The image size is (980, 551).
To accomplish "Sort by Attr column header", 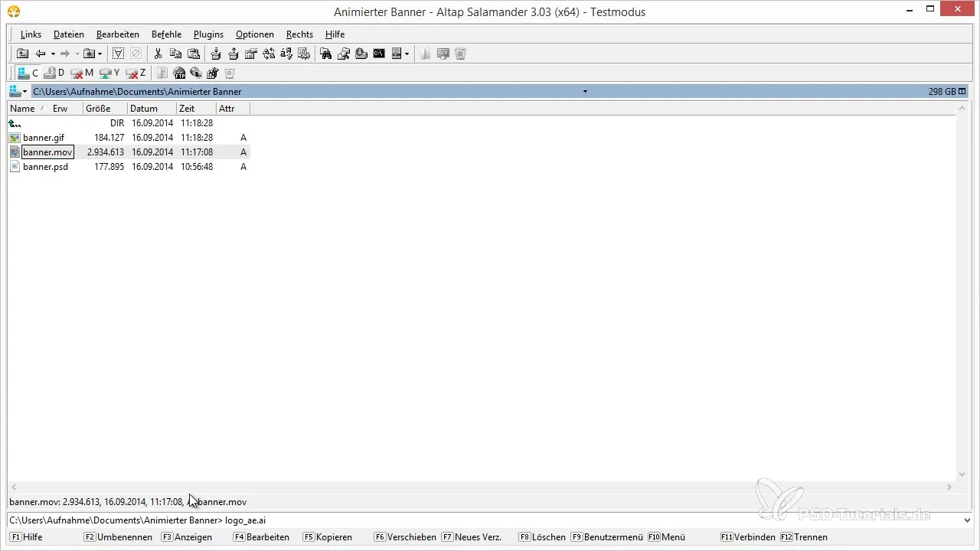I will [x=233, y=109].
